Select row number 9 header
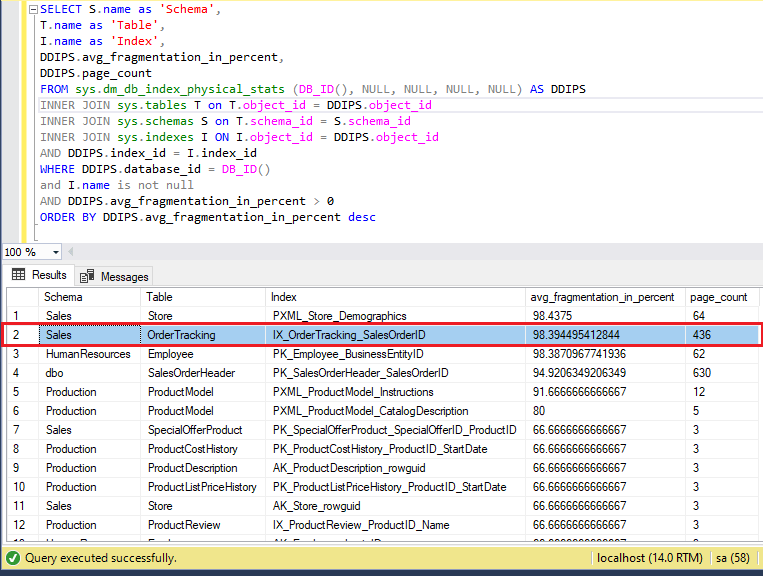The height and width of the screenshot is (577, 763). click(23, 468)
